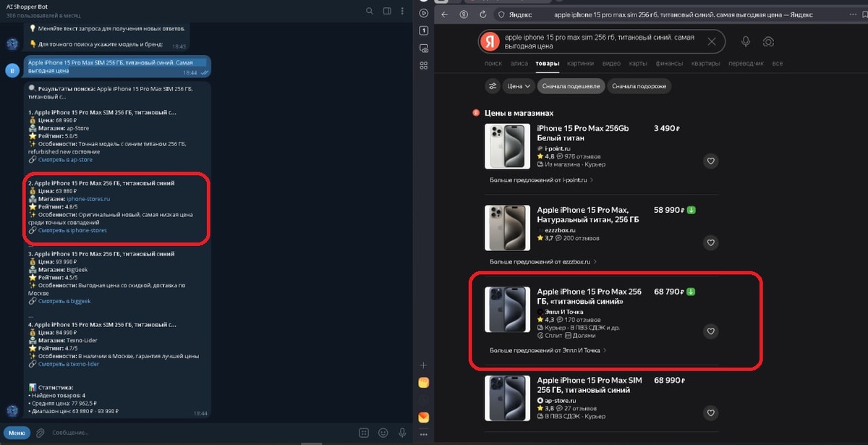Clear the Yandex search query with X
This screenshot has height=445, width=868.
(x=712, y=42)
